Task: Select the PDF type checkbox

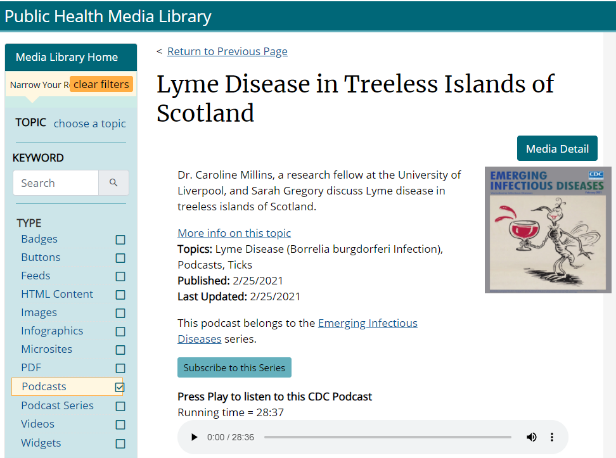Action: tap(120, 369)
